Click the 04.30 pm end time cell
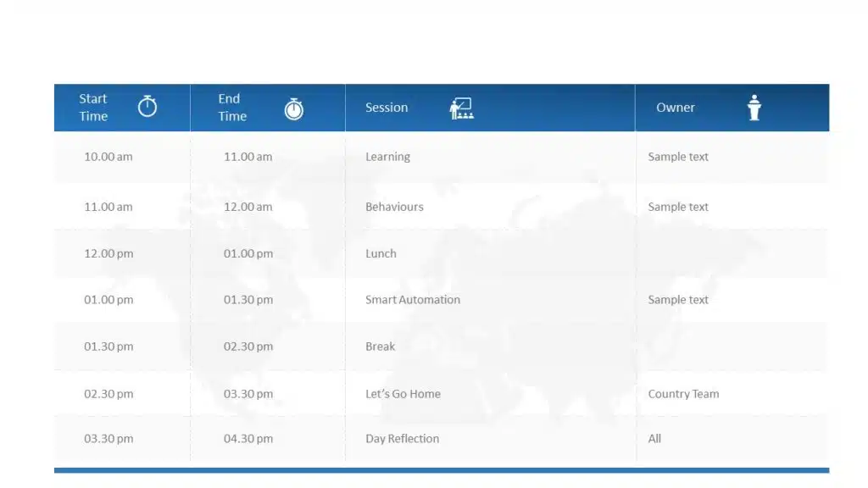Image resolution: width=868 pixels, height=488 pixels. 248,439
